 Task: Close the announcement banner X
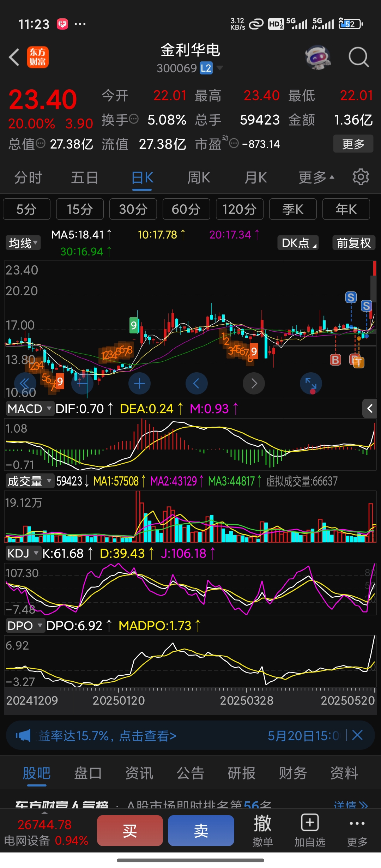357,735
